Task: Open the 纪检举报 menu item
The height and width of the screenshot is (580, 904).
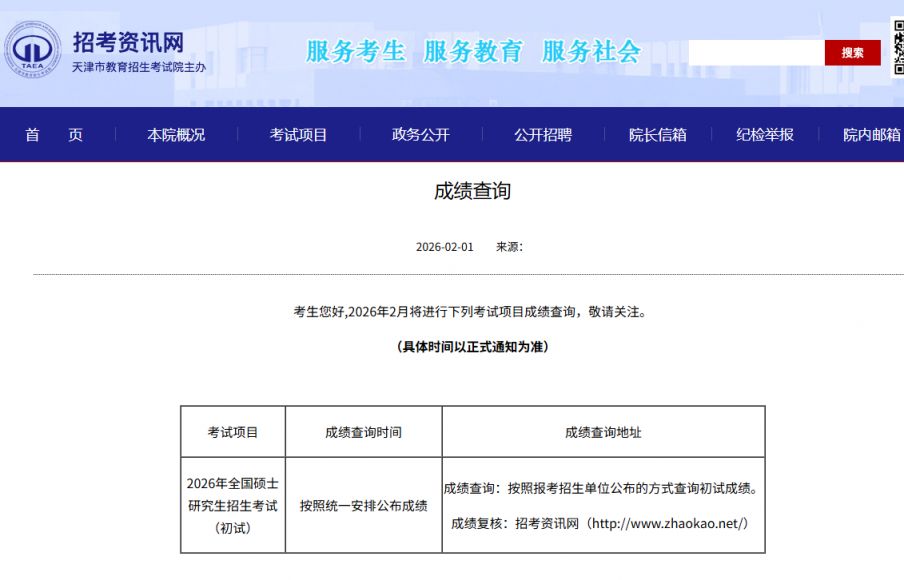Action: 765,135
